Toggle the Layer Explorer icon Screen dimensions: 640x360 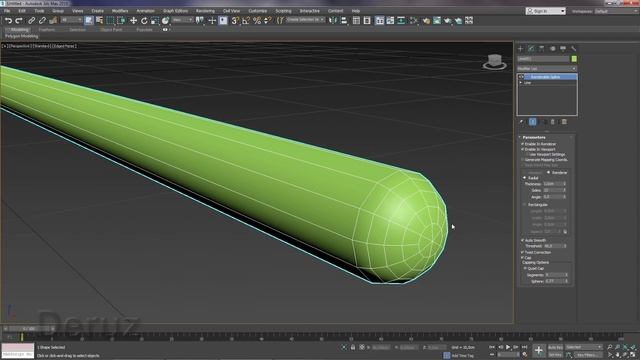[367, 20]
